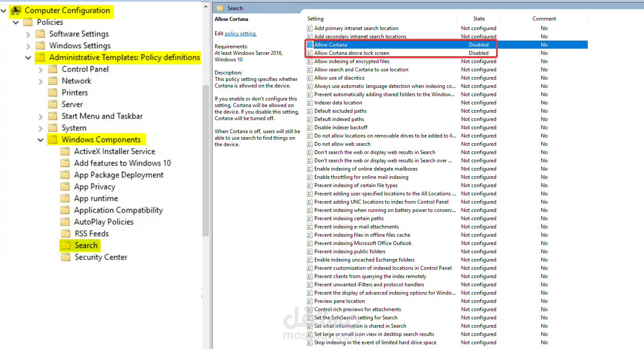Click policy icon beside Prevent indexing public folders
The height and width of the screenshot is (349, 644).
click(x=310, y=252)
